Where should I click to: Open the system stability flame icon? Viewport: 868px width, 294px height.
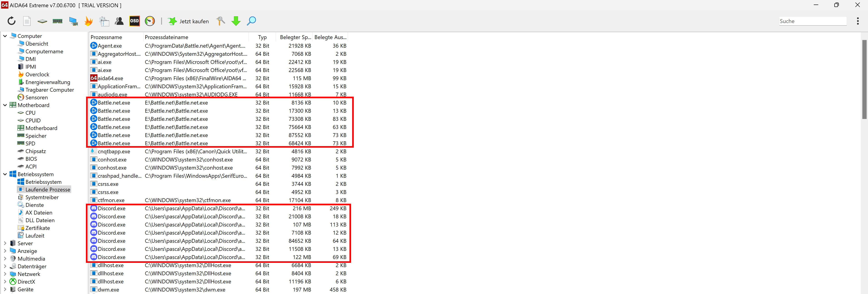(89, 21)
